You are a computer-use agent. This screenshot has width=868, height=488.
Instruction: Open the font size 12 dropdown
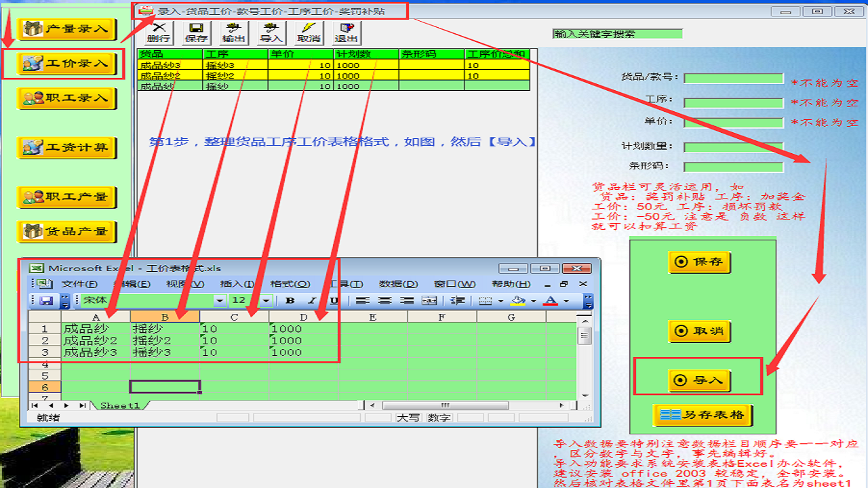(266, 300)
